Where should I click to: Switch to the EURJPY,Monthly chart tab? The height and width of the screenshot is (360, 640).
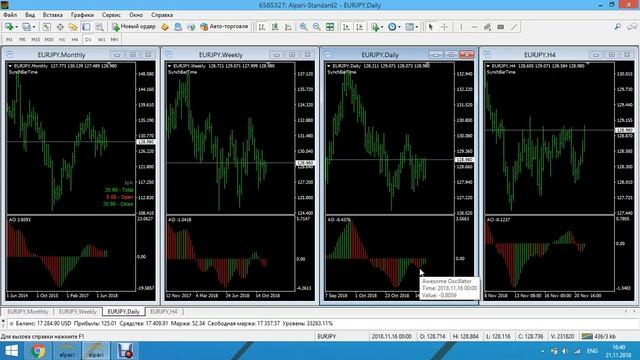pos(28,311)
